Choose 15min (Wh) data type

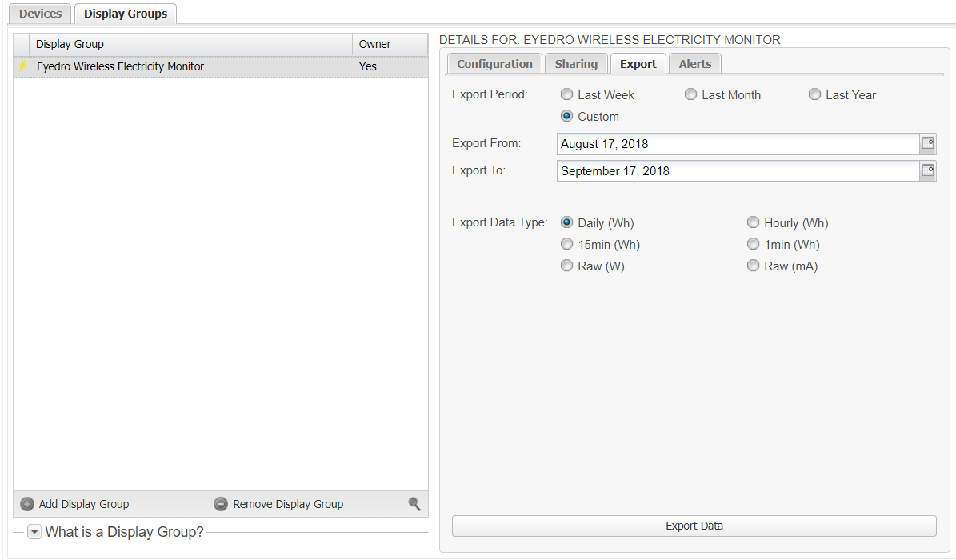(567, 244)
